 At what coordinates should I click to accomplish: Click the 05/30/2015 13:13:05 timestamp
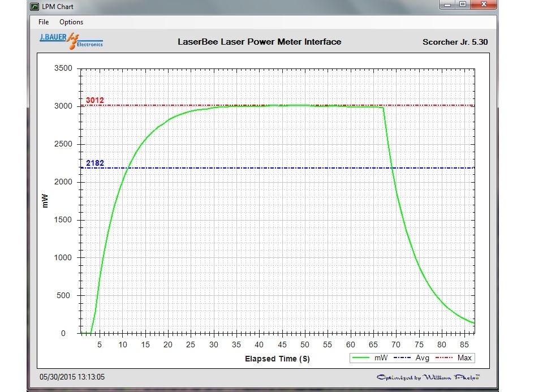(72, 377)
